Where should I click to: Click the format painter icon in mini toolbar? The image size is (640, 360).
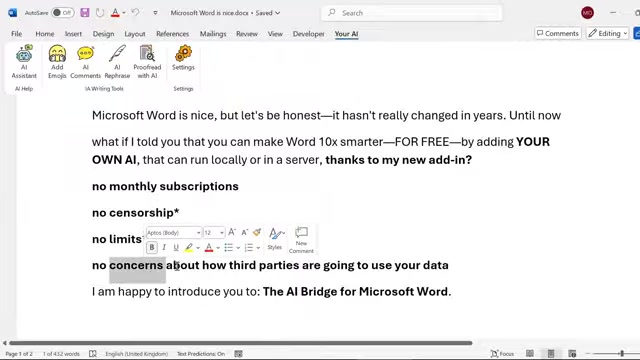(257, 232)
